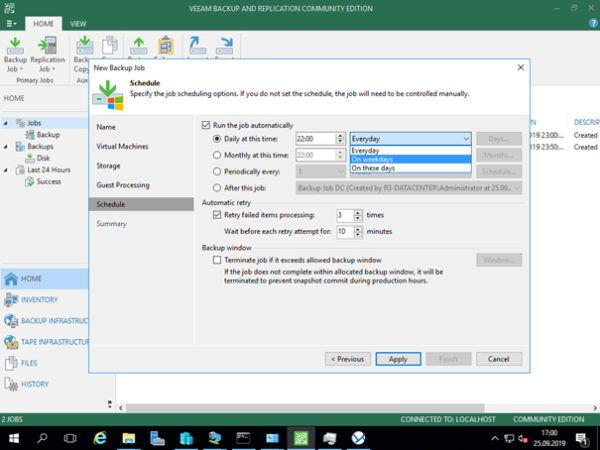The height and width of the screenshot is (450, 600).
Task: Enable Terminate job if exceeds backup window
Action: click(217, 259)
